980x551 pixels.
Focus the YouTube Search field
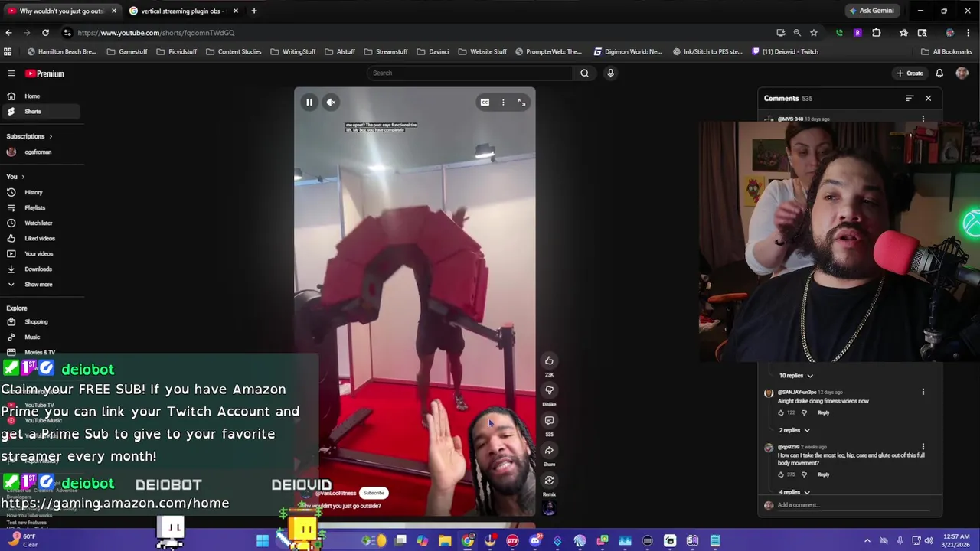pyautogui.click(x=470, y=73)
